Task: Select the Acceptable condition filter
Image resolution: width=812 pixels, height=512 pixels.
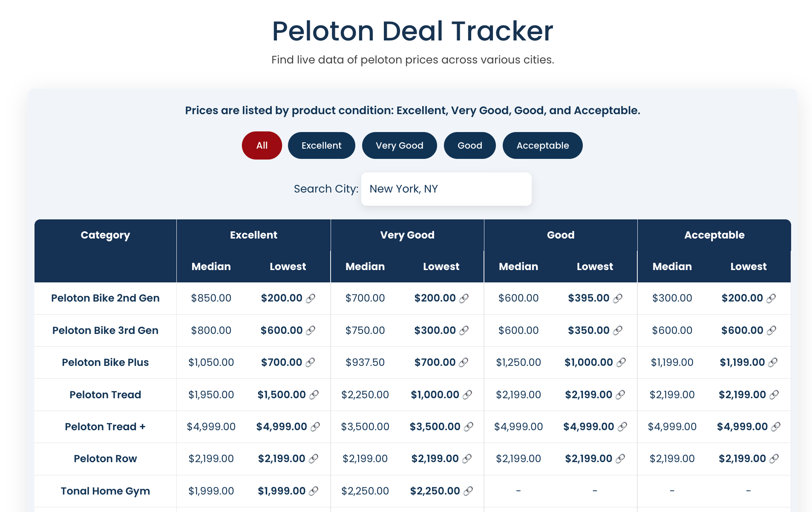Action: click(542, 146)
